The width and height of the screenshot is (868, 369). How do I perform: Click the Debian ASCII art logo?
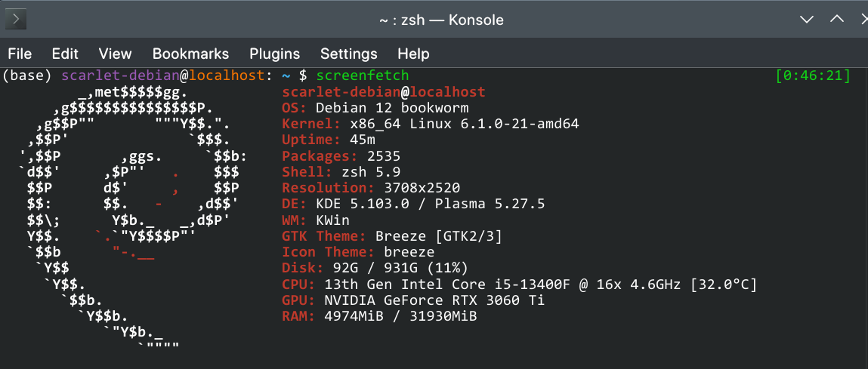point(131,220)
